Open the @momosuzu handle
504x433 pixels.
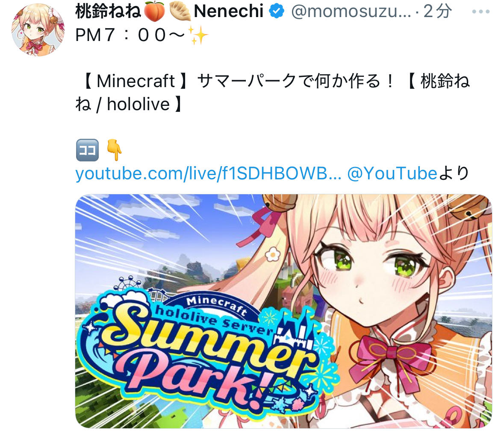tap(351, 12)
